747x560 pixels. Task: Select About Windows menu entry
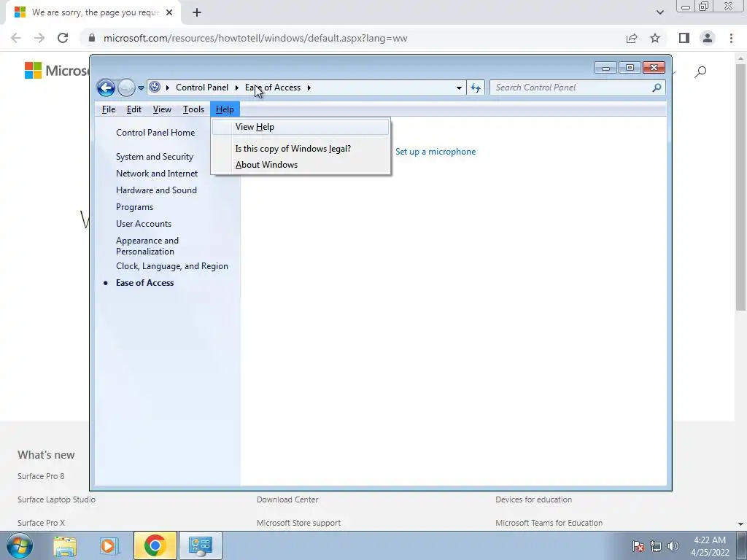coord(301,165)
